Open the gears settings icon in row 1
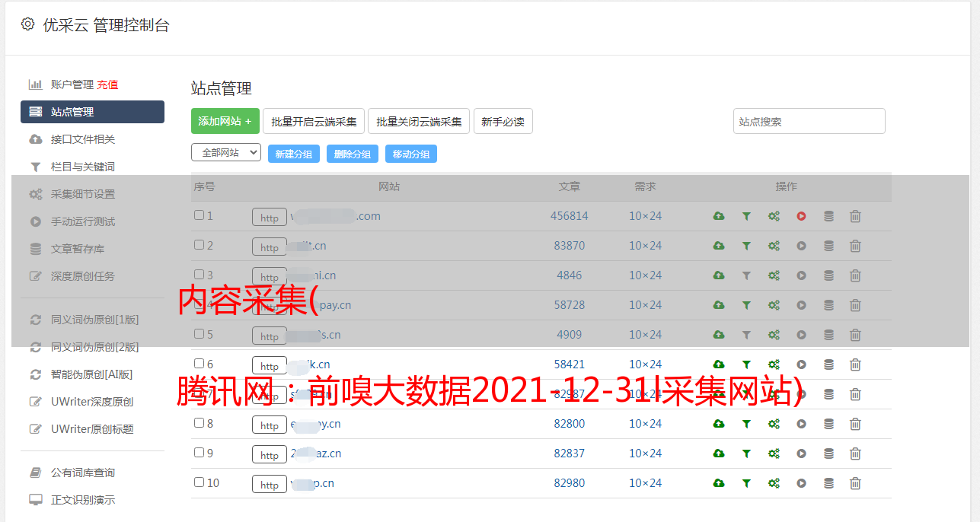980x522 pixels. coord(774,216)
